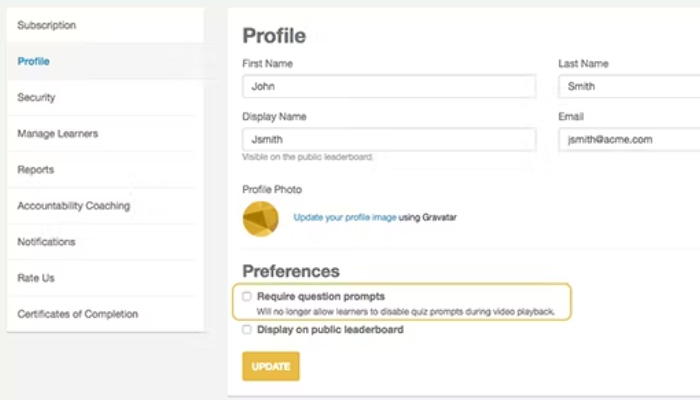Viewport: 700px width, 400px height.
Task: Check Display on public leaderboard option
Action: click(x=247, y=330)
